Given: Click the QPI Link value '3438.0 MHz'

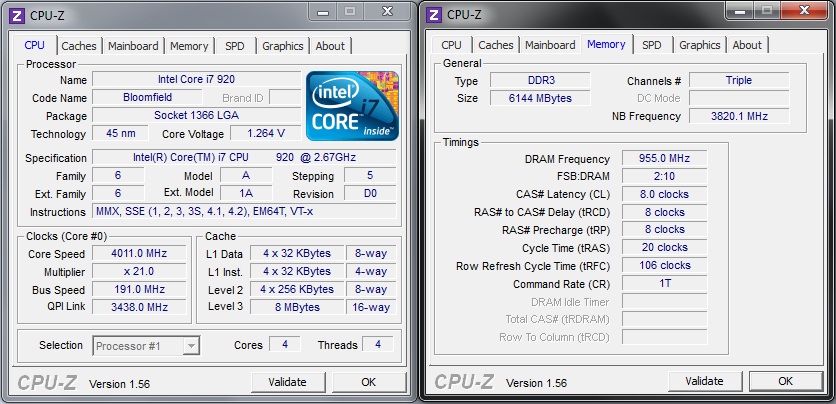Looking at the screenshot, I should pos(139,307).
